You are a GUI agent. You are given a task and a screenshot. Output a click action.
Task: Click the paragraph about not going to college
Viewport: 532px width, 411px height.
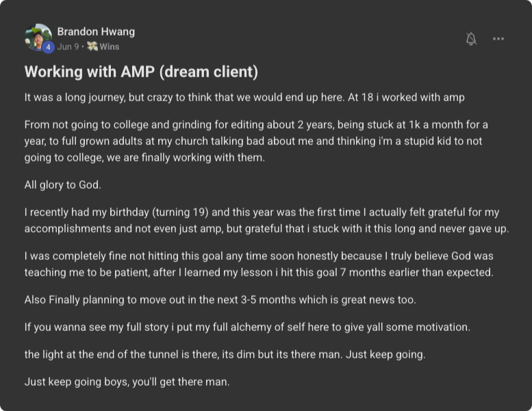click(256, 141)
